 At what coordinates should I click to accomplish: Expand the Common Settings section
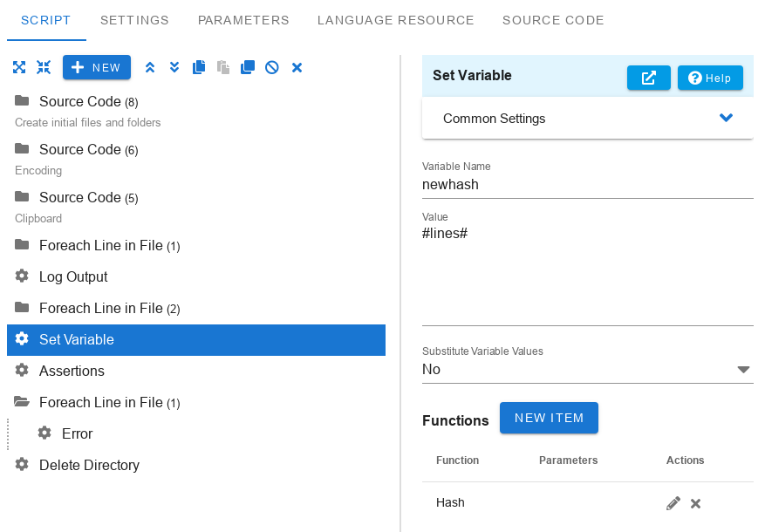coord(587,119)
